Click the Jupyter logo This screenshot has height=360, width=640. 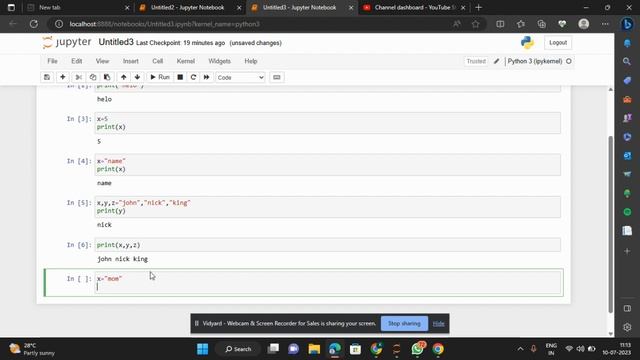coord(67,42)
